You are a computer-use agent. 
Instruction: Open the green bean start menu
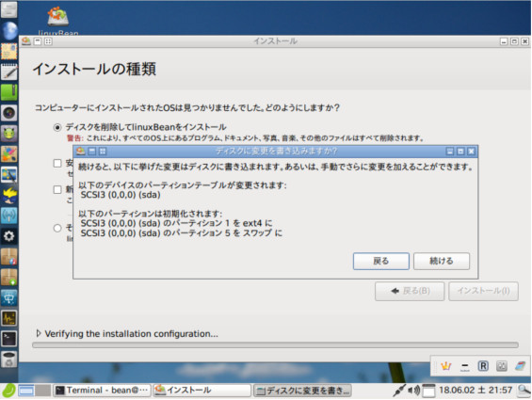pyautogui.click(x=8, y=391)
